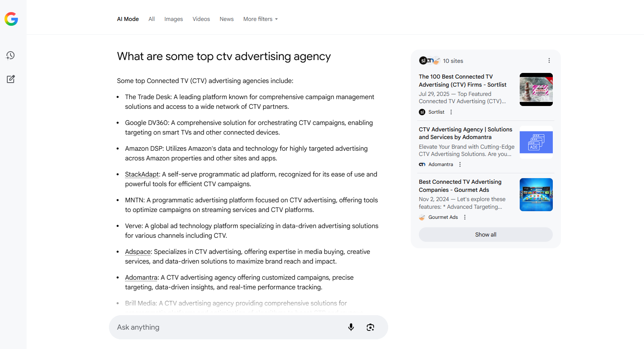644x349 pixels.
Task: Click the microphone voice search icon
Action: 351,327
